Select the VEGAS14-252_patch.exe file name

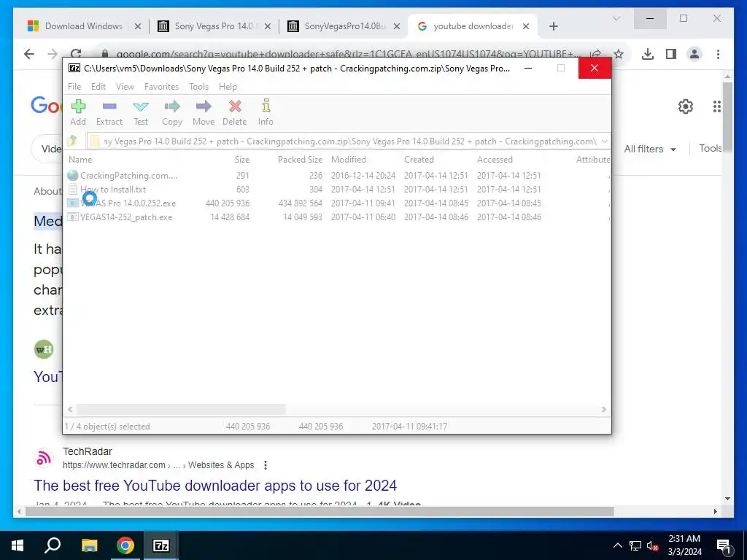pyautogui.click(x=126, y=217)
